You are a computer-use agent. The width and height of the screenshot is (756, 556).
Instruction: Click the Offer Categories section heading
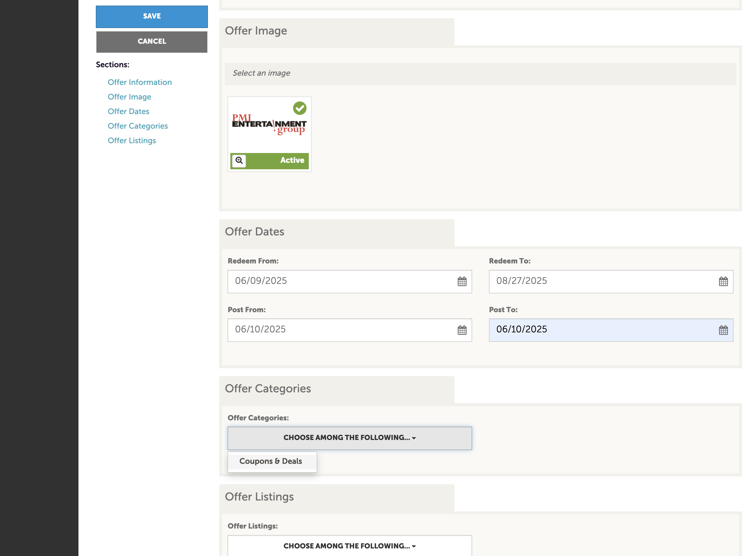[268, 389]
